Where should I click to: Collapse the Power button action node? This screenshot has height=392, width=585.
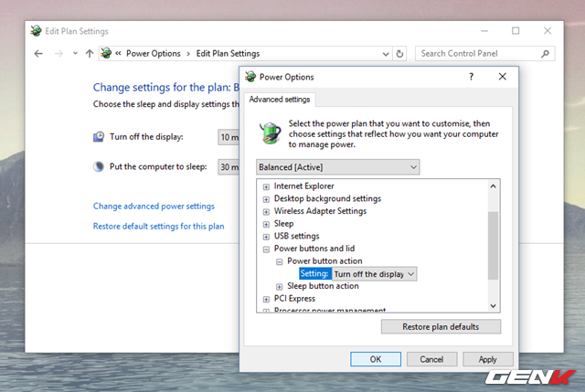[279, 262]
